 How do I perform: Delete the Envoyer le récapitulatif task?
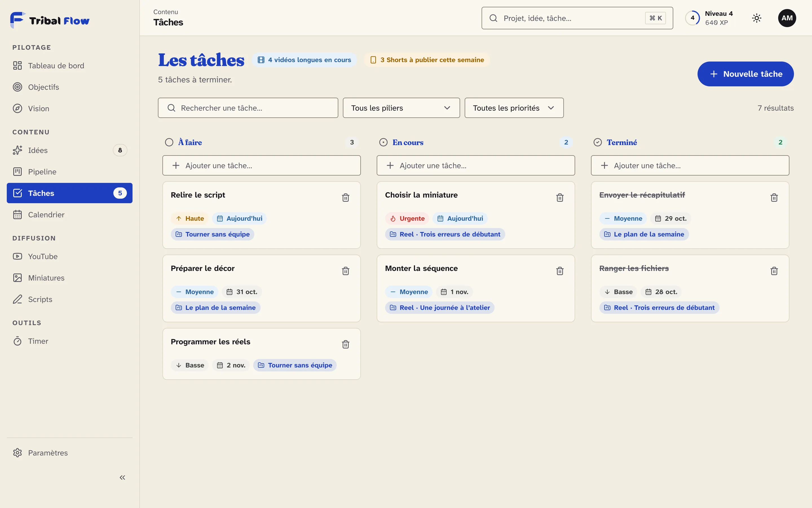[x=774, y=198]
